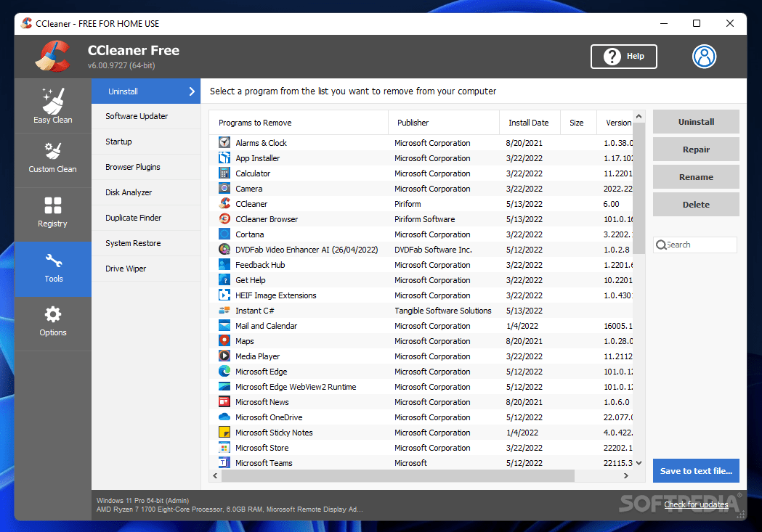Switch to Custom Clean mode

(x=52, y=159)
